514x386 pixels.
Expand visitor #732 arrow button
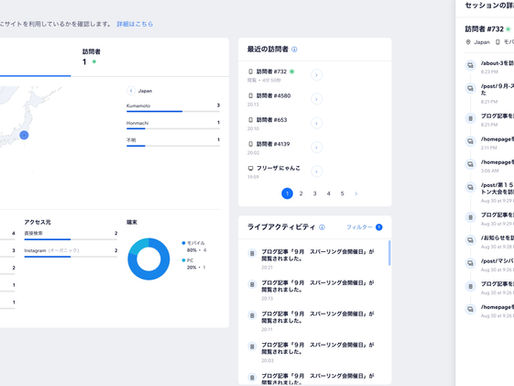(x=317, y=75)
